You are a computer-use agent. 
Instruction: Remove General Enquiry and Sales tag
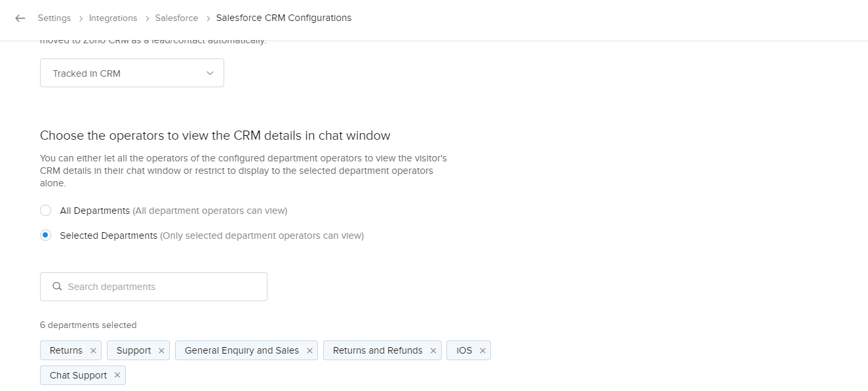309,351
